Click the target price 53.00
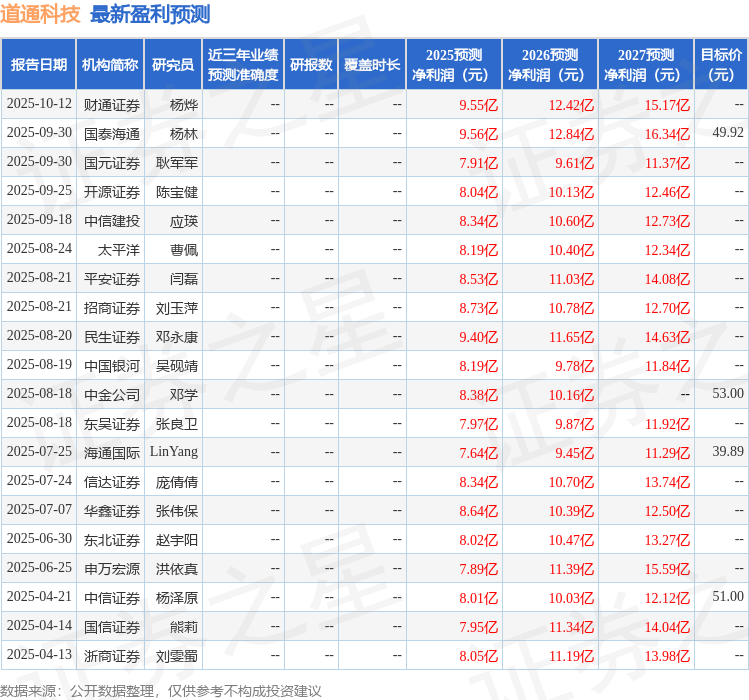The image size is (749, 700). tap(728, 394)
